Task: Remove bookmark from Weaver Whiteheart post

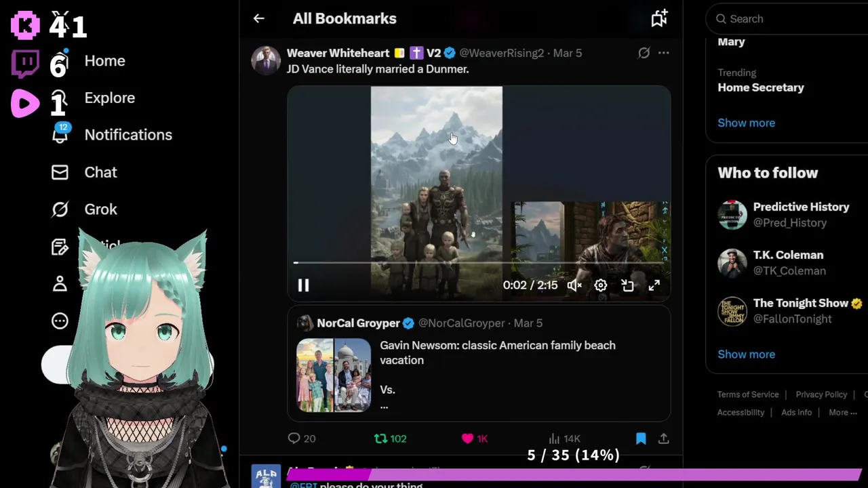Action: (x=641, y=439)
